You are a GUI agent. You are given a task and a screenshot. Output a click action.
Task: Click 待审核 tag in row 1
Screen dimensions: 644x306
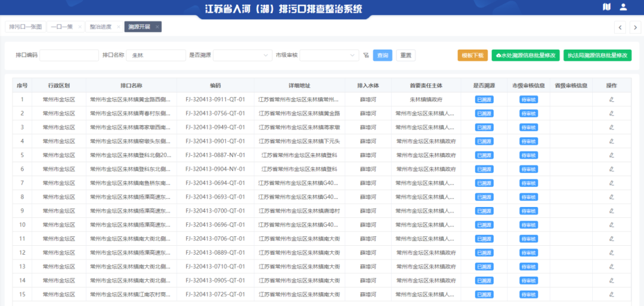(x=528, y=100)
